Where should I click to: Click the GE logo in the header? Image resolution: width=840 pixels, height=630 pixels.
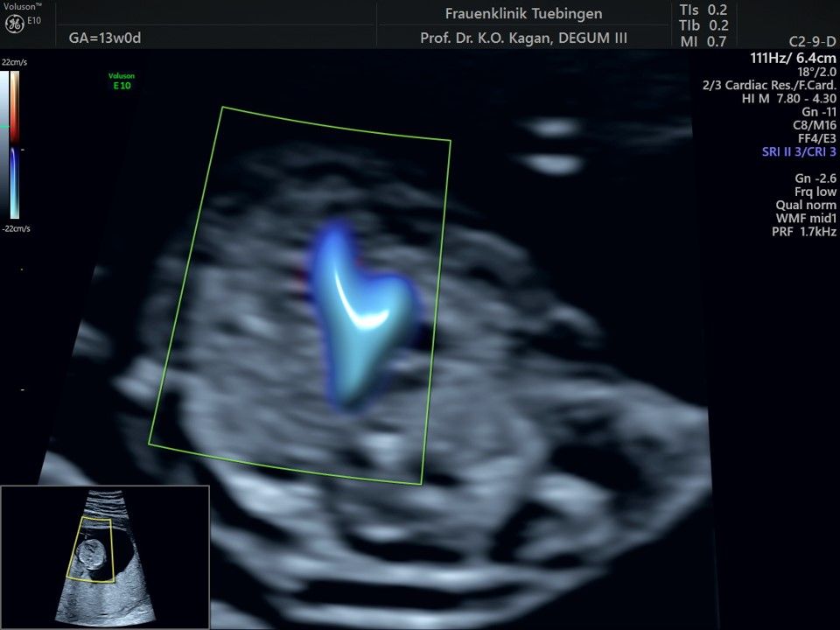pos(13,24)
